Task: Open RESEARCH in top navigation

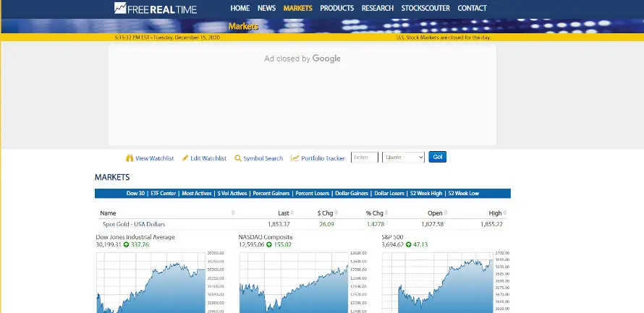Action: coord(378,8)
